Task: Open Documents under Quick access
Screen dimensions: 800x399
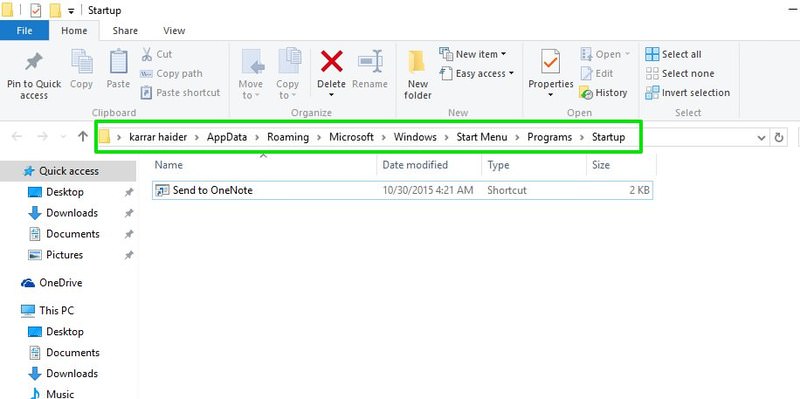Action: pos(72,234)
